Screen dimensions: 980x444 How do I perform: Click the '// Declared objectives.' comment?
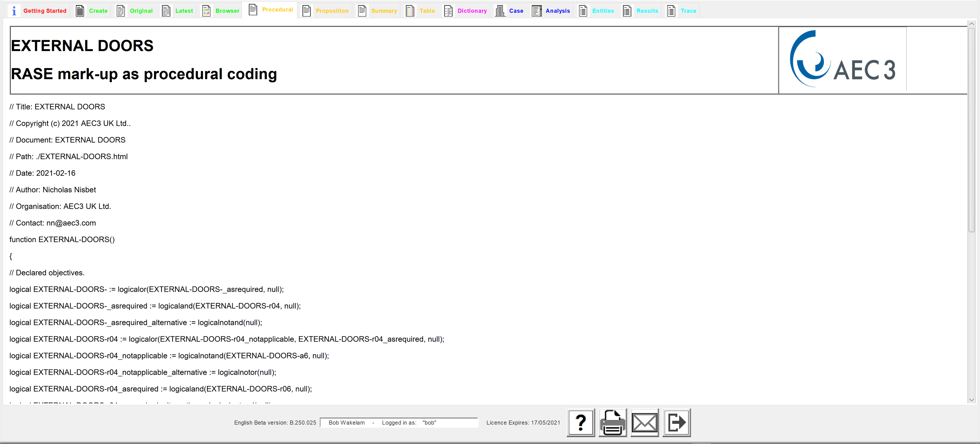pos(47,273)
